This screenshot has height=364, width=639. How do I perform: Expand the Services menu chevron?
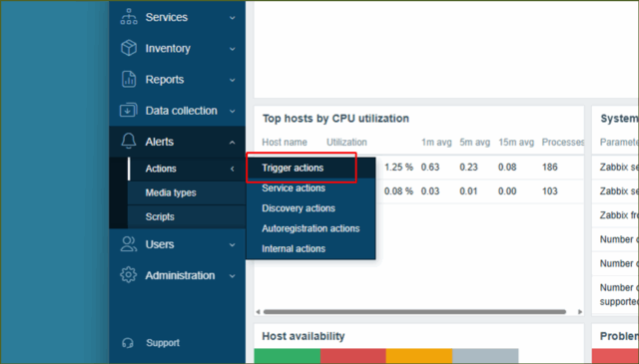coord(233,18)
